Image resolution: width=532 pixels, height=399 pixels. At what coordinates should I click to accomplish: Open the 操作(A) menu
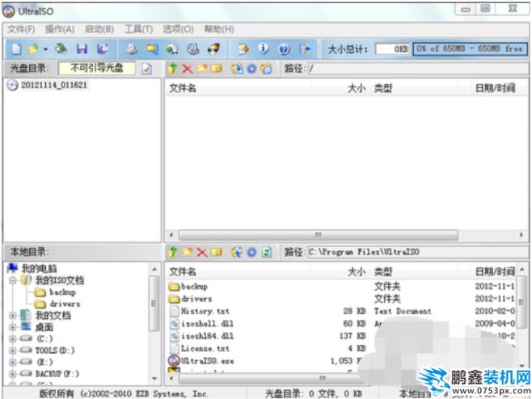pyautogui.click(x=60, y=30)
